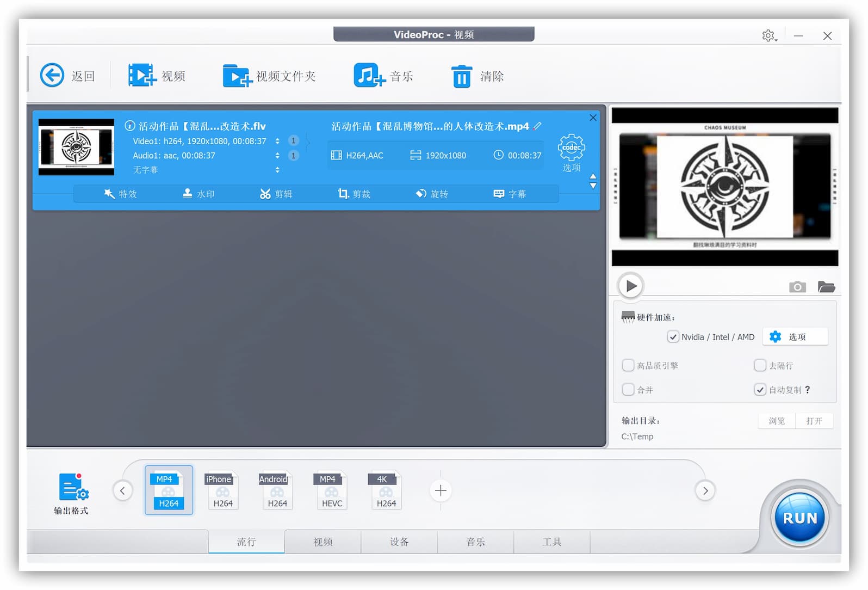Switch to the 设备 tab
868x590 pixels.
pyautogui.click(x=399, y=542)
